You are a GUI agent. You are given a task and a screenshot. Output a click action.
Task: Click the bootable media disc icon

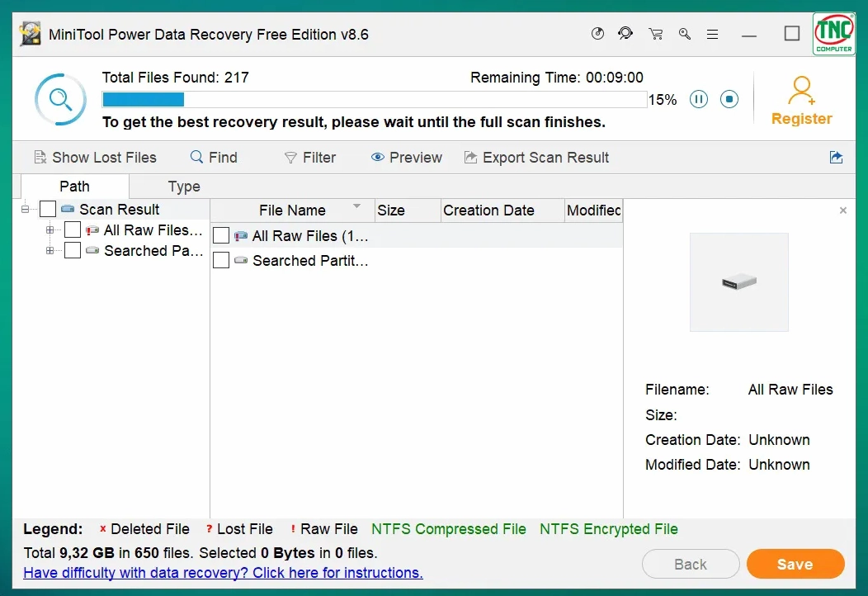598,34
